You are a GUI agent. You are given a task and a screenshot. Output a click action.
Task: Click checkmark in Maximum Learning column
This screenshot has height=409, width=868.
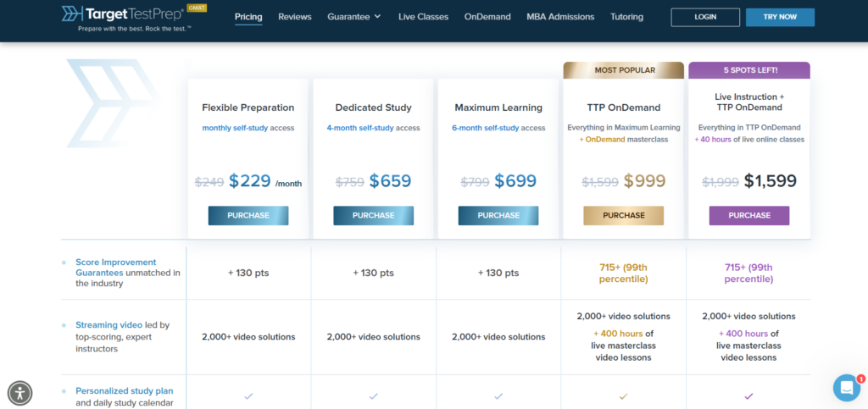(498, 395)
